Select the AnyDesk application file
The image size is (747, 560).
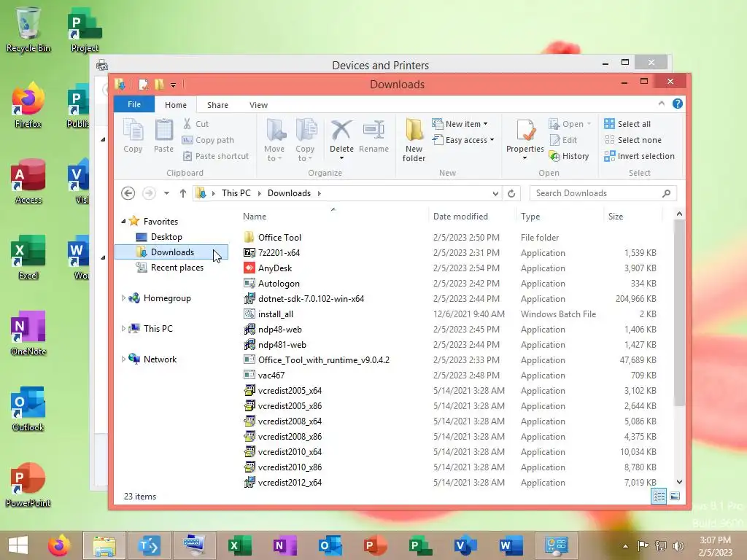(x=275, y=268)
